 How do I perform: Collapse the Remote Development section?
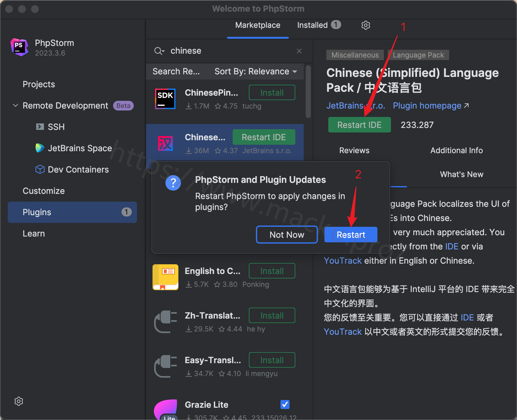(15, 106)
